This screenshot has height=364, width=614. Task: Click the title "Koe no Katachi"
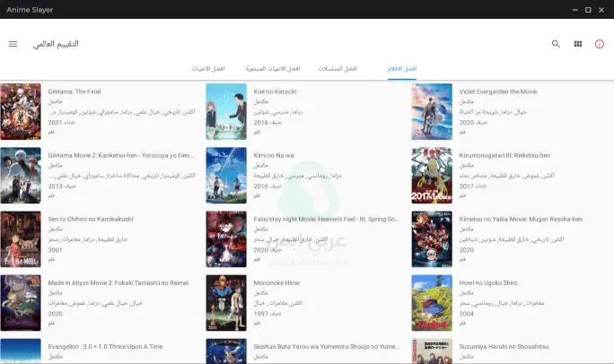[x=275, y=91]
